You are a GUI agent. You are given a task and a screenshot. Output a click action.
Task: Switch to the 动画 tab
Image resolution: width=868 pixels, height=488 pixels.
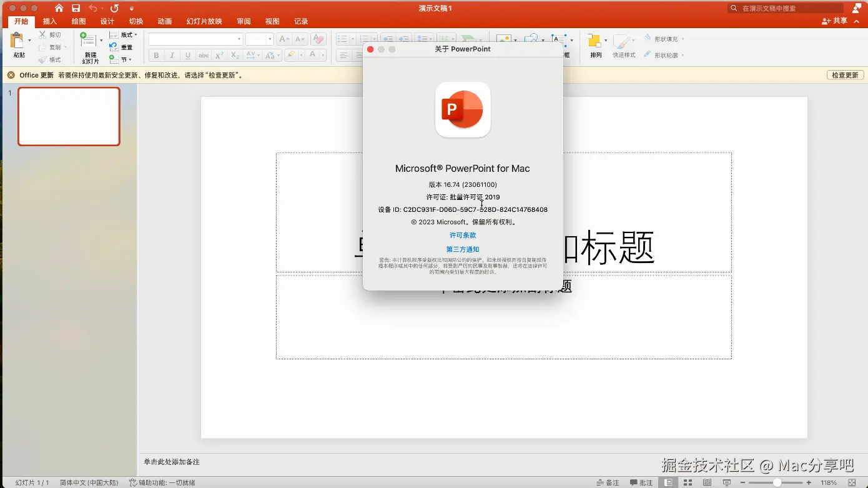(x=165, y=21)
